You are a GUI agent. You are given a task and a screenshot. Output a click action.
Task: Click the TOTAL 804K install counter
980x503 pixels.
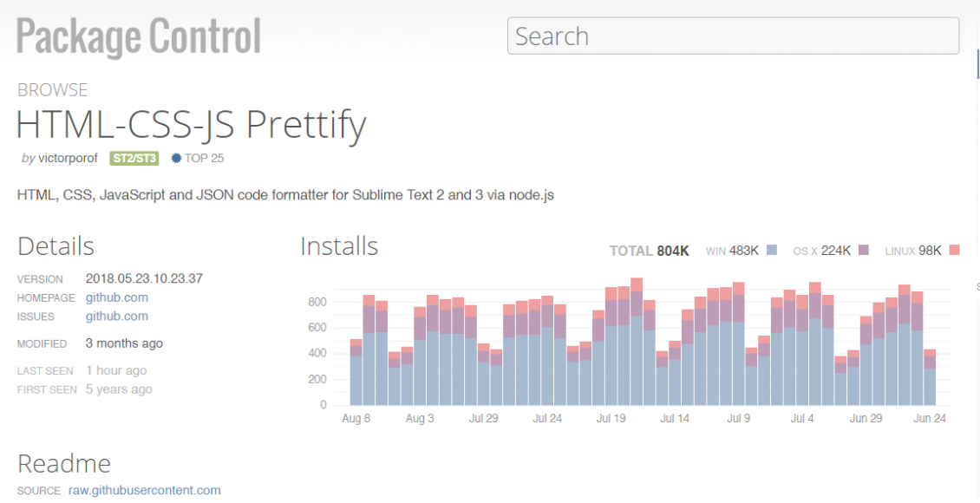click(x=650, y=250)
